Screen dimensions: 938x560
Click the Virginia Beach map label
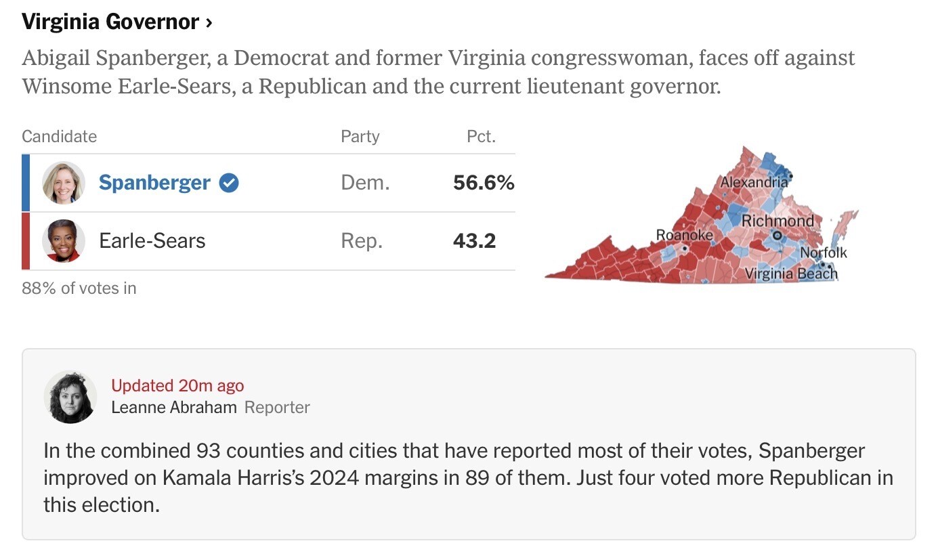click(790, 274)
